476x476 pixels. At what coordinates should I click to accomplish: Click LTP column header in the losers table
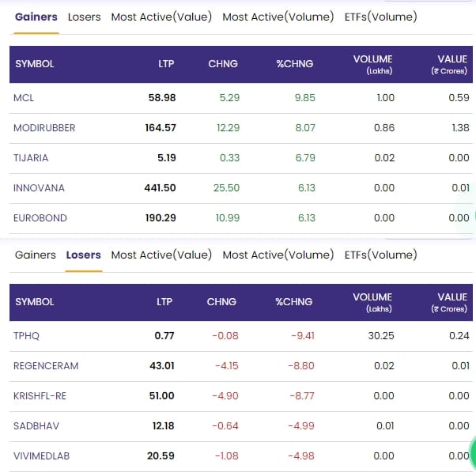coord(164,302)
